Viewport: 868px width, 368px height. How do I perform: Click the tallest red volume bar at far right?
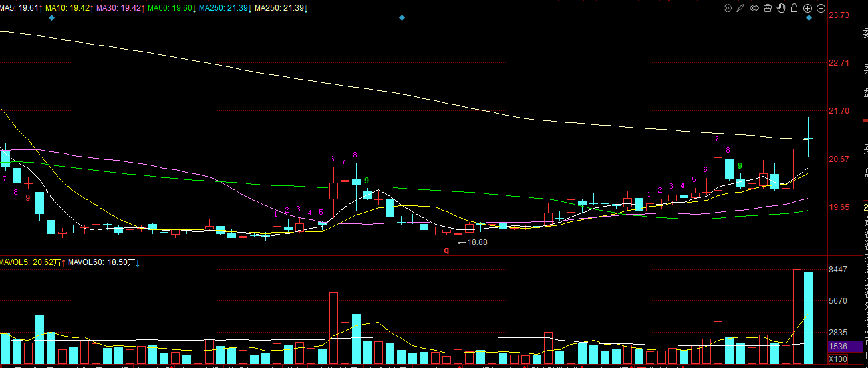(x=797, y=316)
